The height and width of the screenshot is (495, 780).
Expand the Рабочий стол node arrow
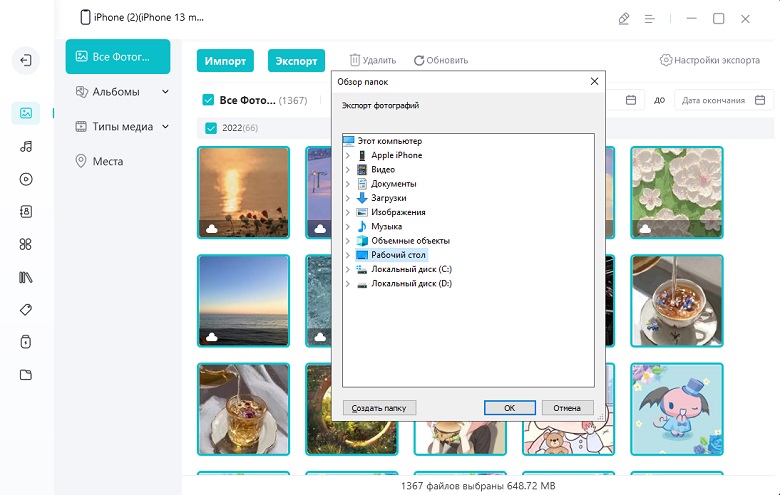348,255
